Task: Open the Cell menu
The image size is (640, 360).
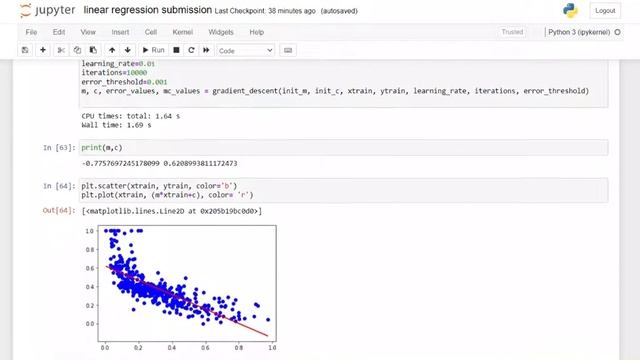Action: pos(151,32)
